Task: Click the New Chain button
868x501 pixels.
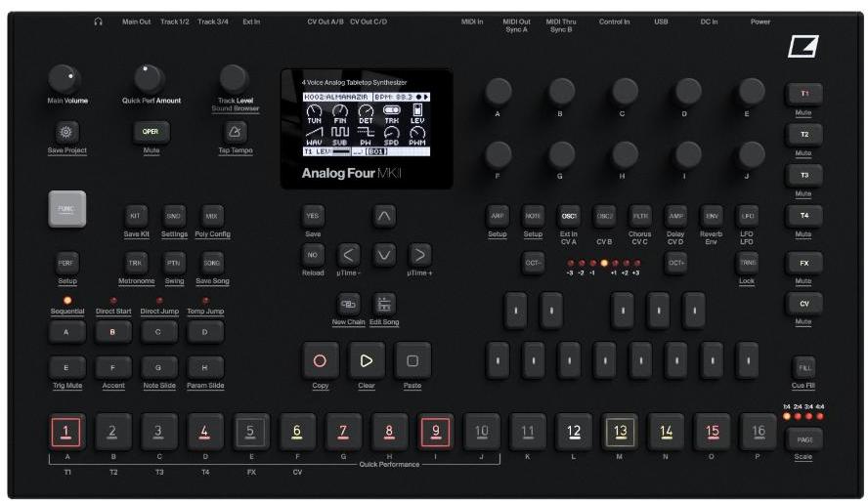Action: 348,304
